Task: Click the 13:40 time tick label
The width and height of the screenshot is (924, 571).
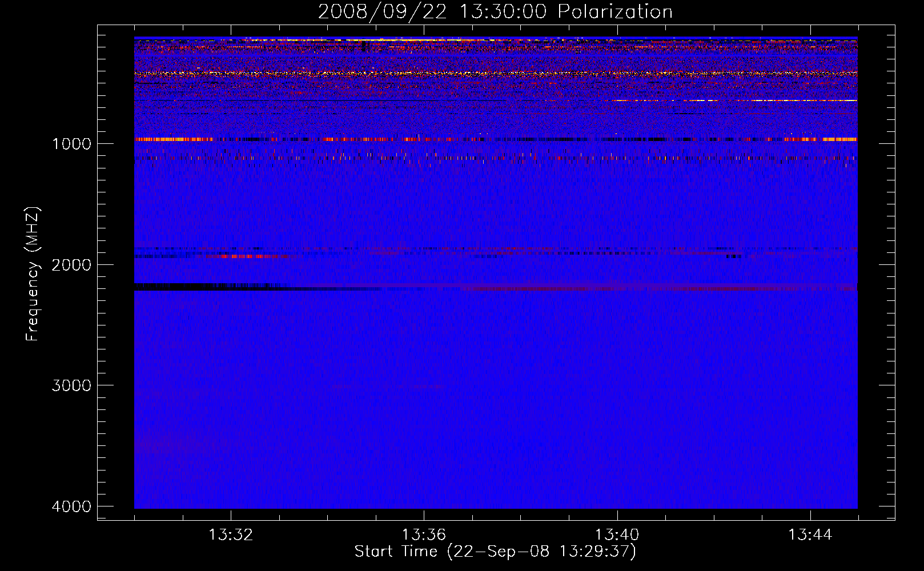Action: (x=617, y=535)
